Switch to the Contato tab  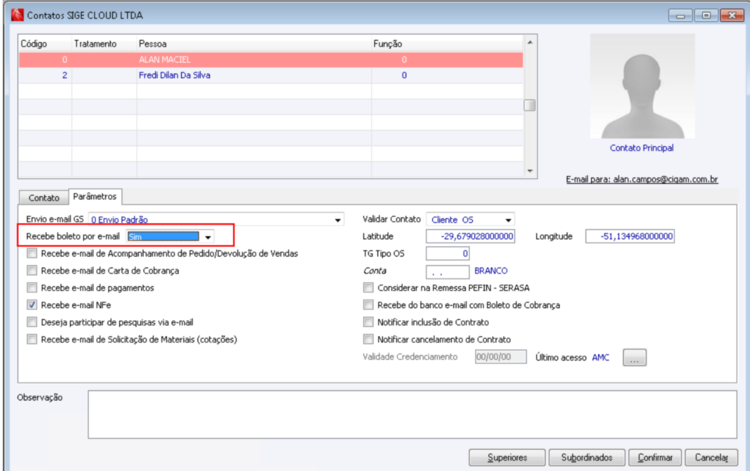tap(44, 197)
